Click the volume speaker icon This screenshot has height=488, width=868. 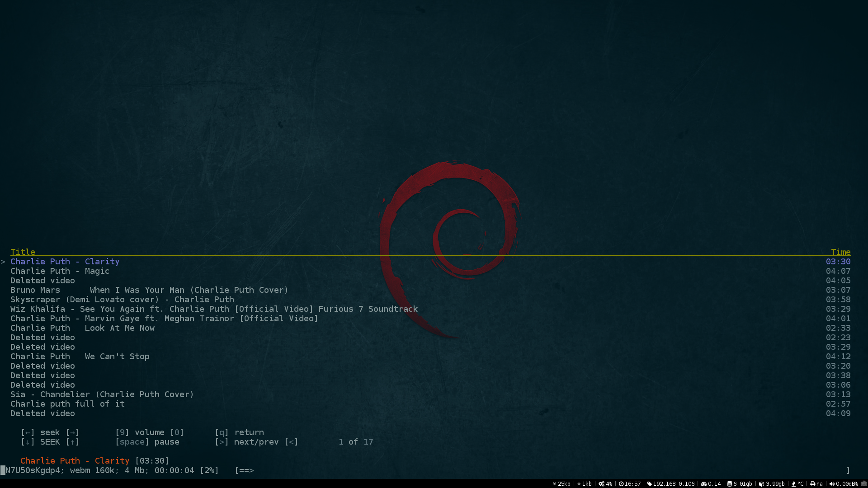tap(832, 483)
